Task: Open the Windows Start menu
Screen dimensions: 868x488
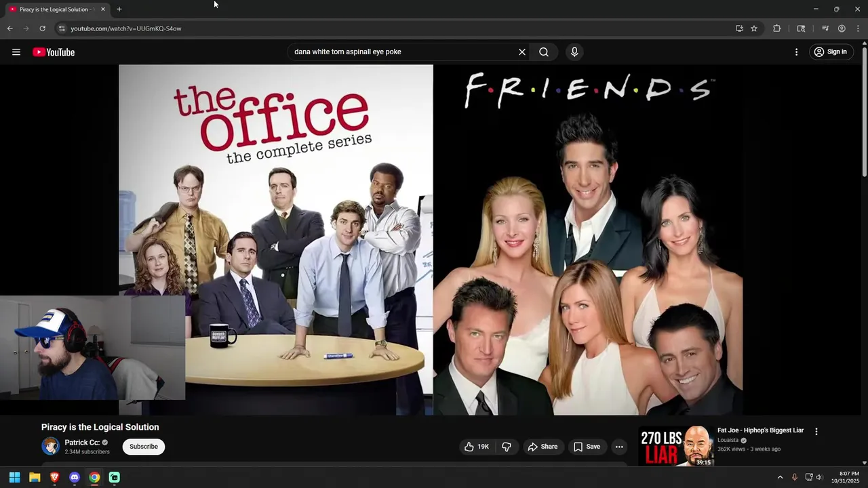Action: [x=14, y=477]
